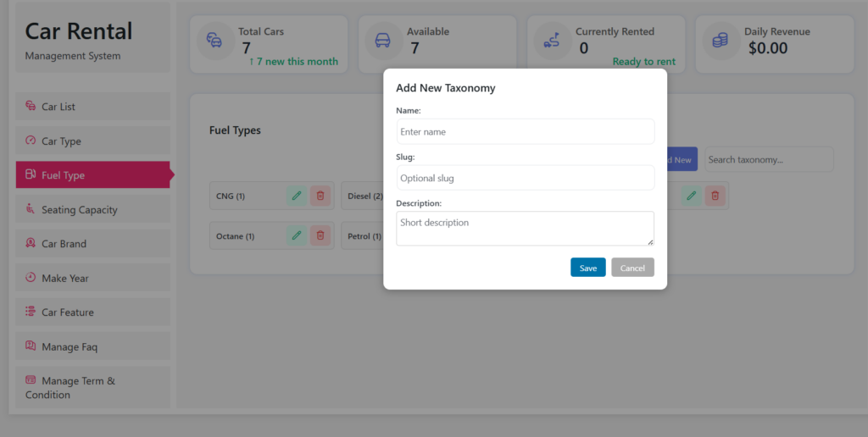Select Fuel Type menu item
The image size is (868, 437).
93,174
